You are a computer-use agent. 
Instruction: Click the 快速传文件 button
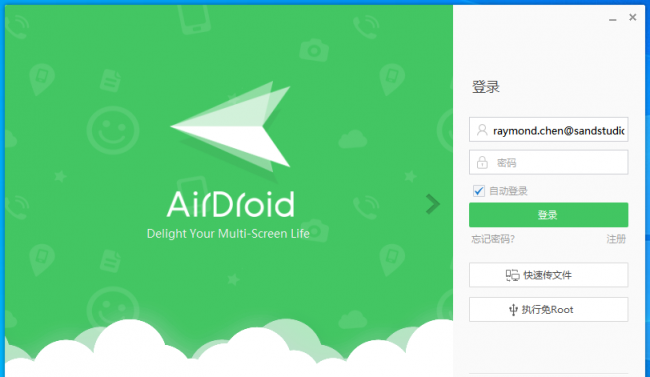pos(548,275)
